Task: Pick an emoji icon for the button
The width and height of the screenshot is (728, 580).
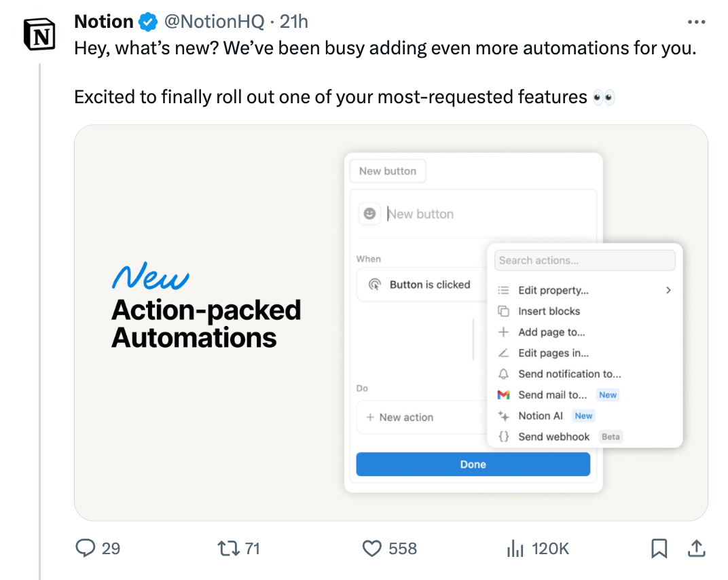Action: 369,214
